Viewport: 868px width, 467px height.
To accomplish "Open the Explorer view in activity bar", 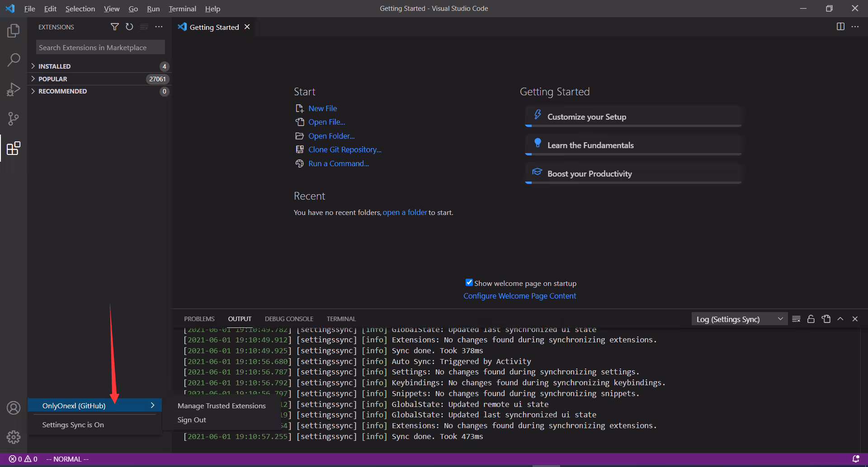I will [x=14, y=31].
